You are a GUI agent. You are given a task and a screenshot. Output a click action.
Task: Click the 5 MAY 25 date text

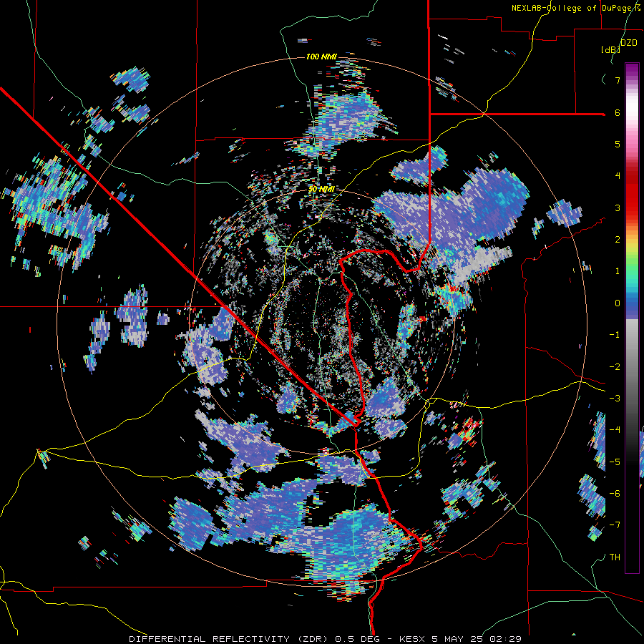457,639
